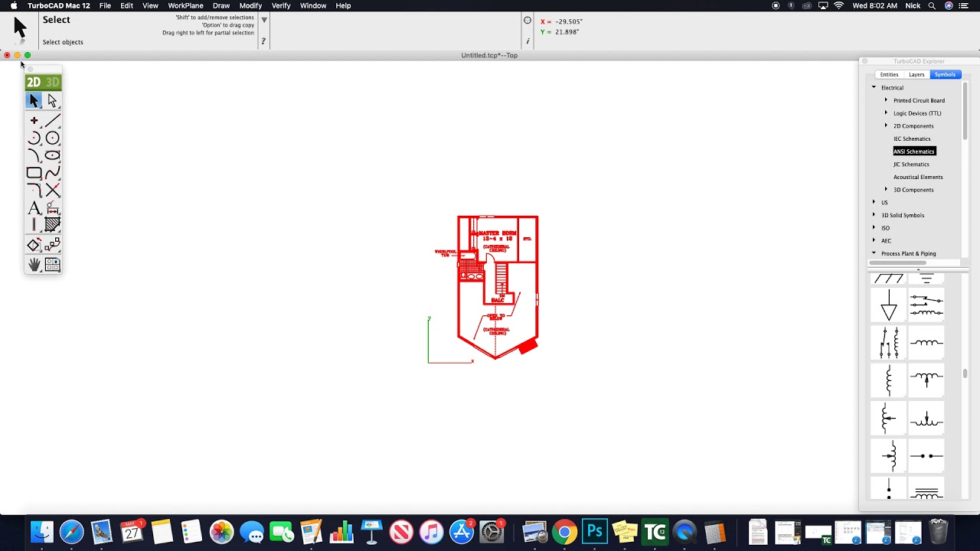
Task: Expand the US symbols category
Action: coord(874,202)
